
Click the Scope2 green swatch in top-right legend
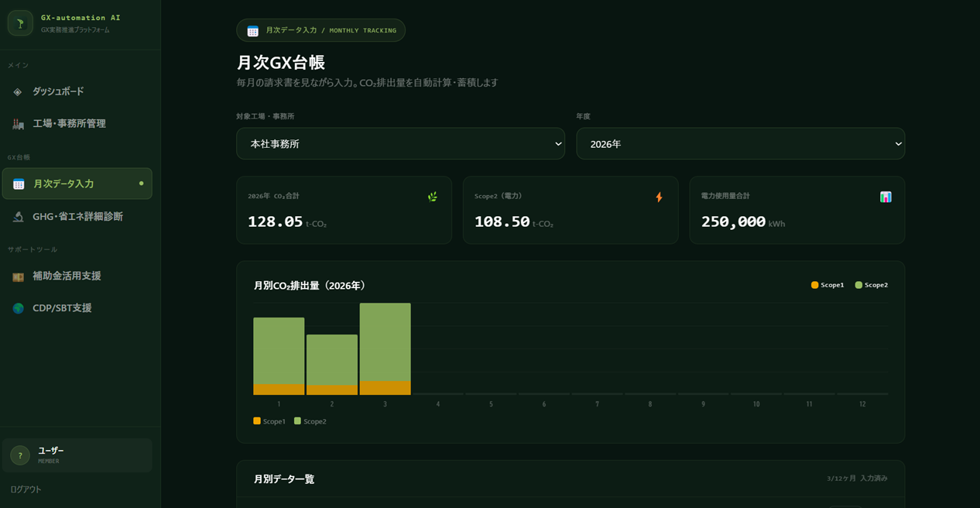click(x=858, y=285)
